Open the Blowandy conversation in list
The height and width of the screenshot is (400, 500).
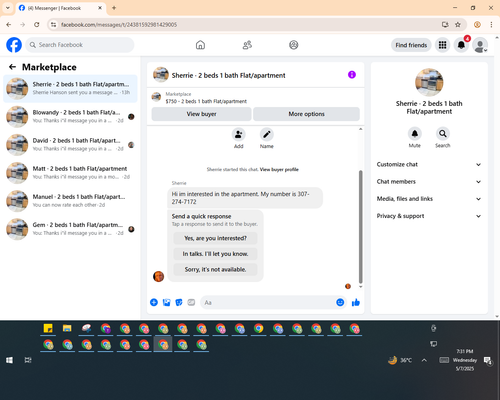(70, 117)
